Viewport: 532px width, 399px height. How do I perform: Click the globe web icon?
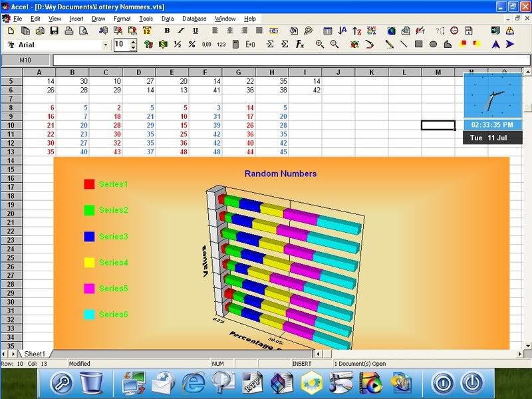point(391,31)
